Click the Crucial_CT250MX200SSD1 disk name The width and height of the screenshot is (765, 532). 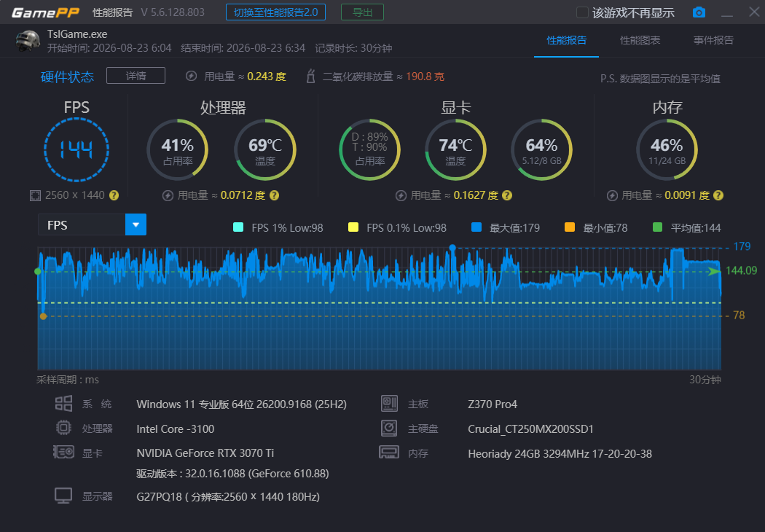[x=531, y=429]
